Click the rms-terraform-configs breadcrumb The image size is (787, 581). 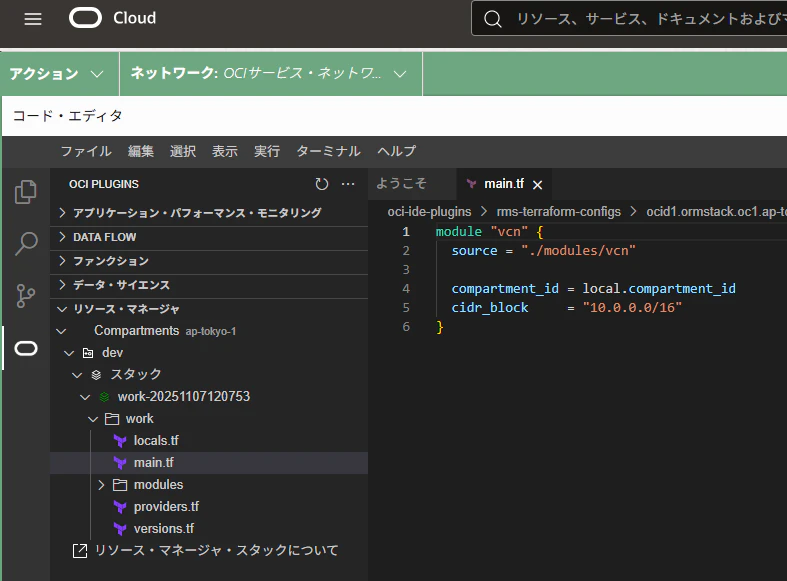pyautogui.click(x=559, y=212)
